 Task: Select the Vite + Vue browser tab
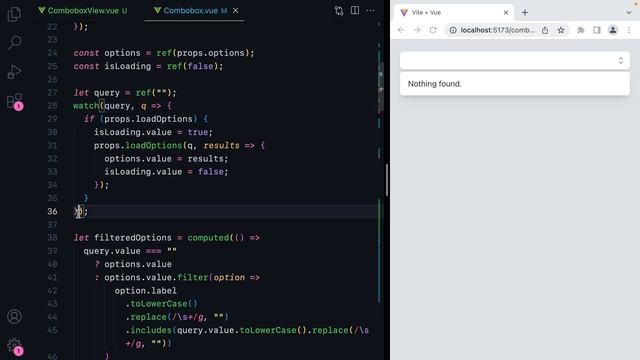pyautogui.click(x=453, y=13)
